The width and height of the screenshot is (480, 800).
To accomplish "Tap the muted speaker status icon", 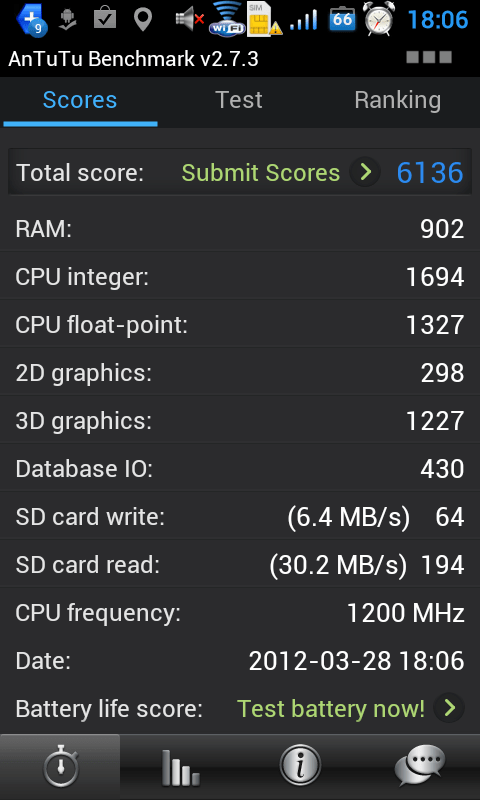I will click(189, 19).
